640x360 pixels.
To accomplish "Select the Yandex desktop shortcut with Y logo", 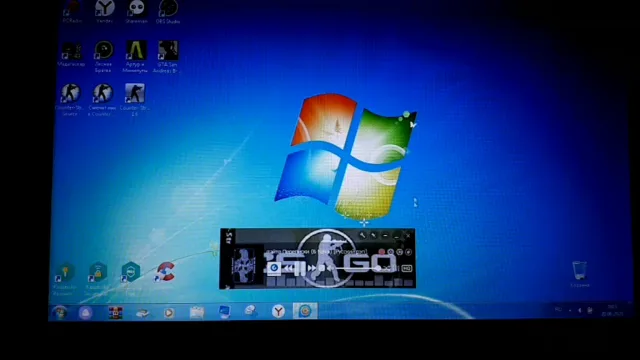I will [104, 11].
